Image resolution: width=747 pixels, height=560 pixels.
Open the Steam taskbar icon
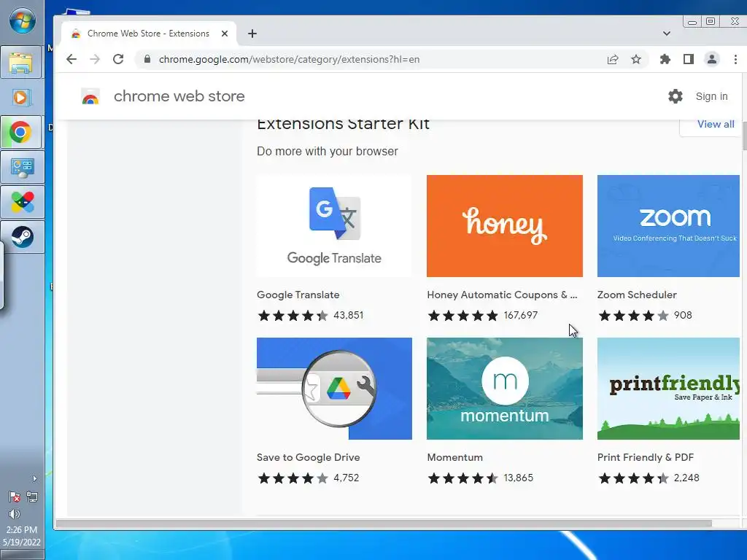click(22, 237)
